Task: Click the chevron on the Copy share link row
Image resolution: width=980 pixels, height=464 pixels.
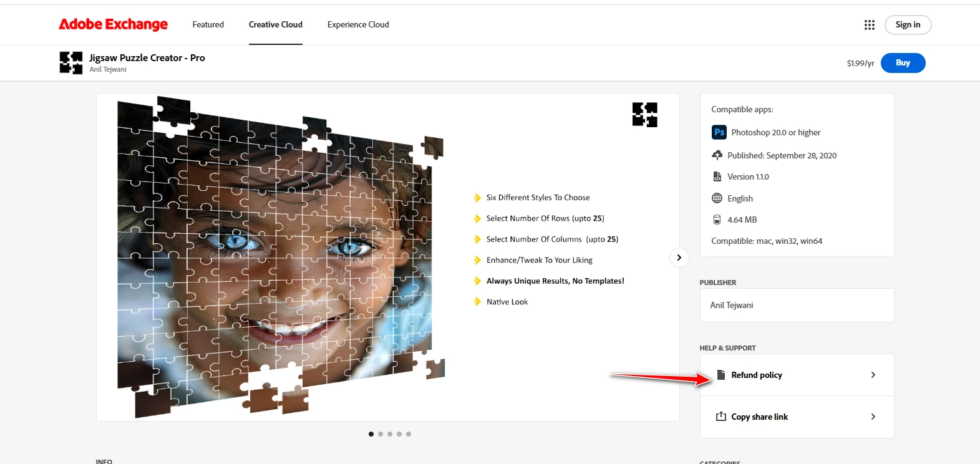Action: (x=873, y=417)
